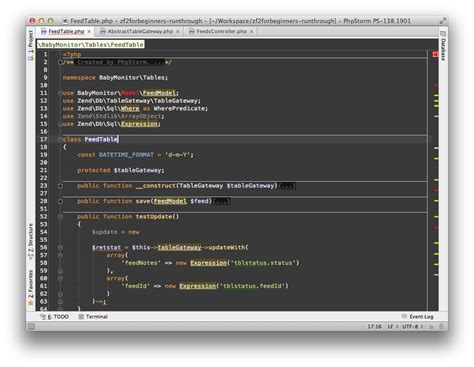
Task: Expand the save function on line 28
Action: (x=60, y=201)
